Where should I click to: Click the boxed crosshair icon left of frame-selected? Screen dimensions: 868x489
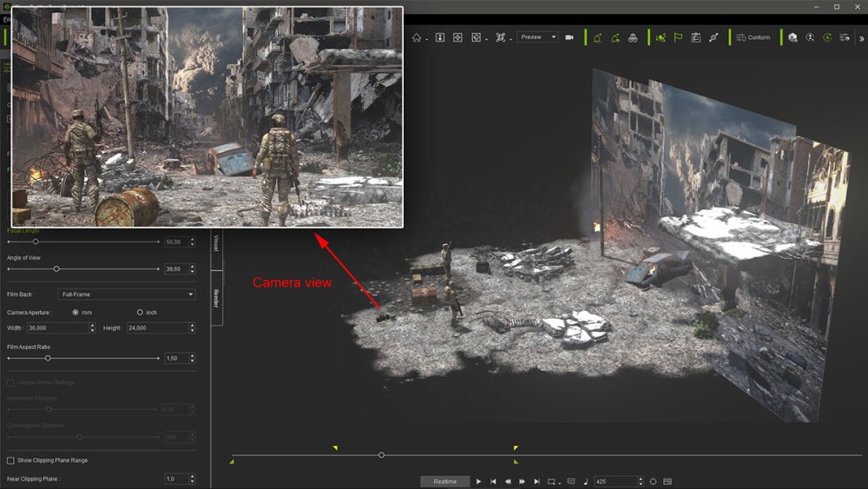[457, 37]
